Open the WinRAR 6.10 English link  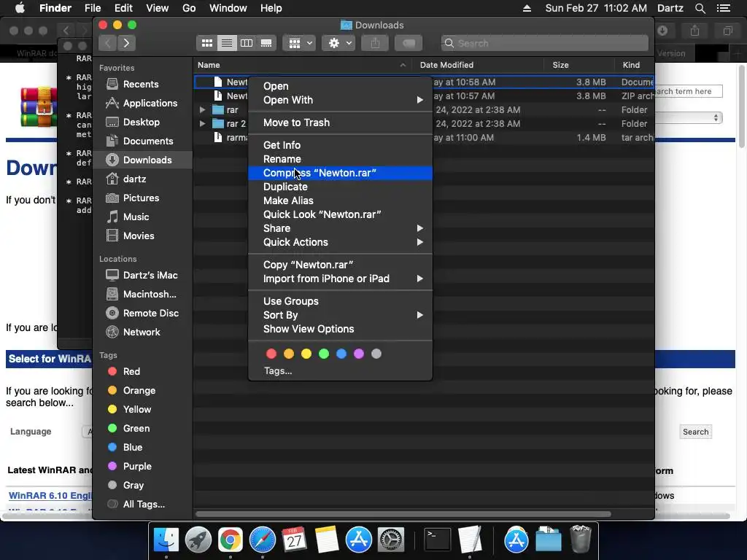(50, 496)
